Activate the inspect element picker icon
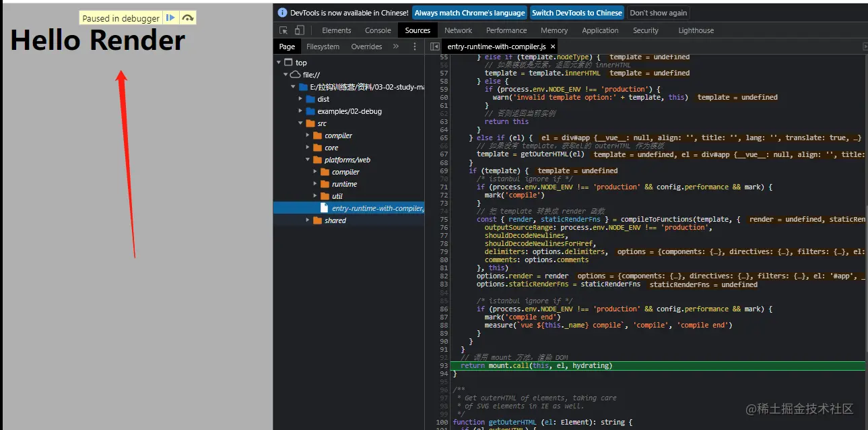The image size is (868, 430). (x=283, y=30)
